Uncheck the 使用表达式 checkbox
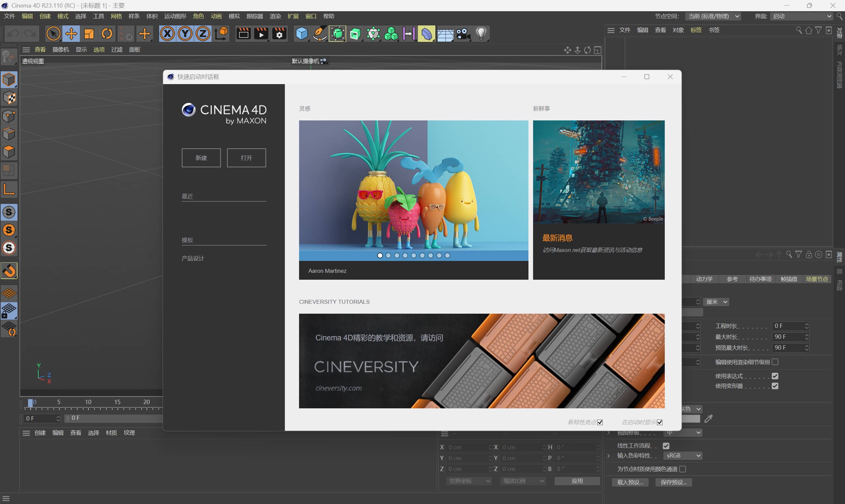 [x=775, y=376]
